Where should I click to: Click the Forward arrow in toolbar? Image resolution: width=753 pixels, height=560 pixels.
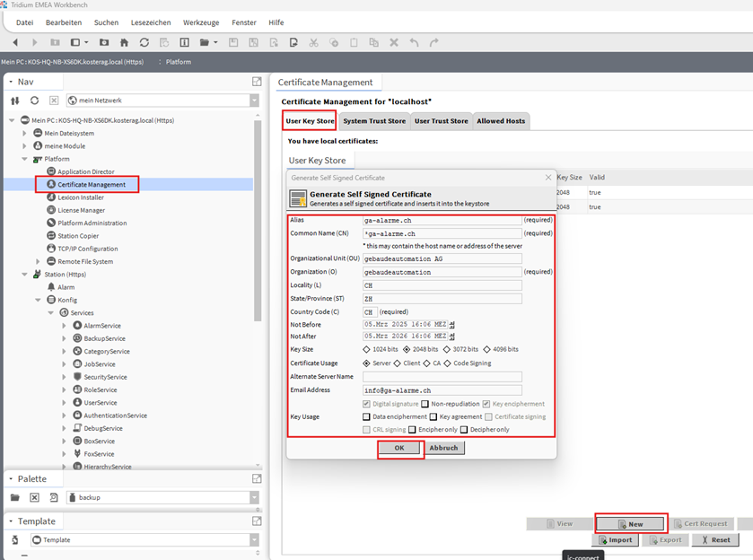coord(35,42)
